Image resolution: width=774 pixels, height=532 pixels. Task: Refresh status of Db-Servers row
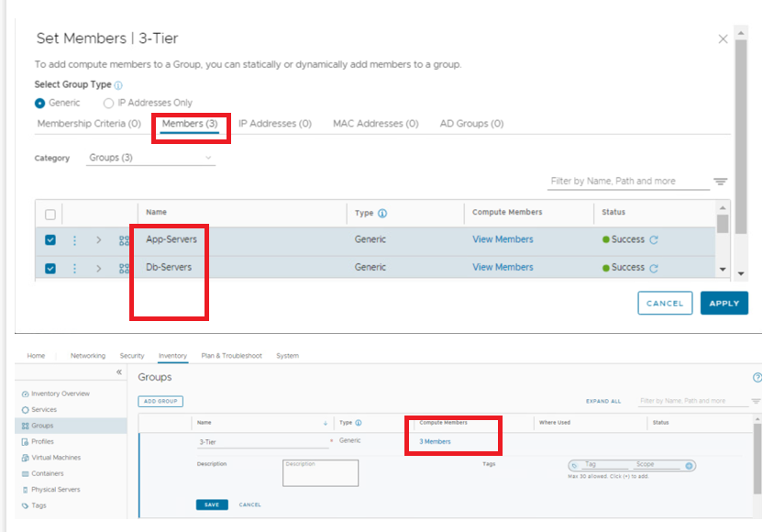click(654, 269)
